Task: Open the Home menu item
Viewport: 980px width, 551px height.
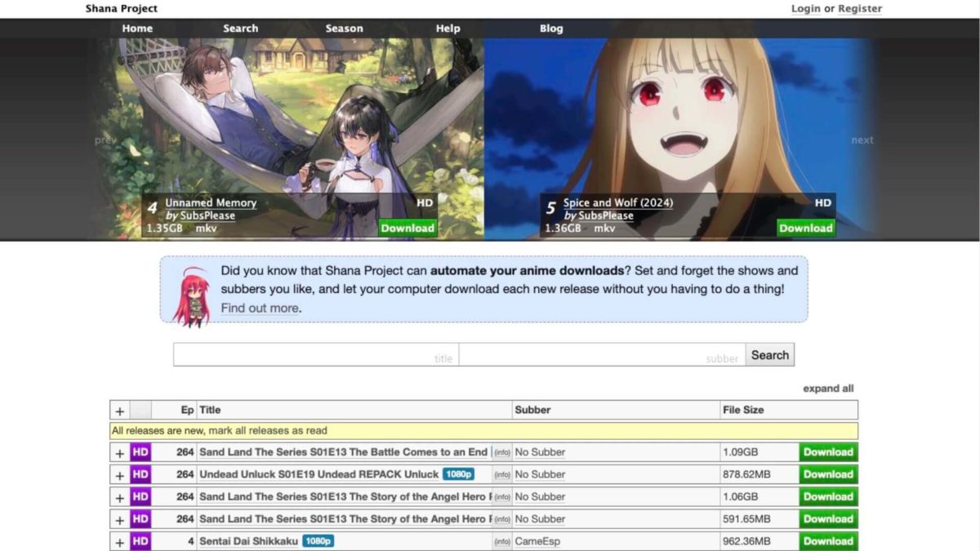Action: (137, 29)
